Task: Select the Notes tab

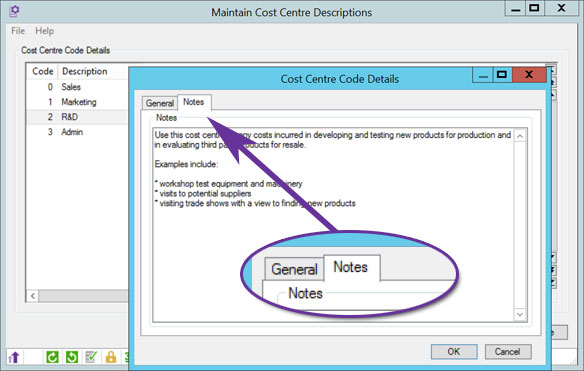Action: coord(194,102)
